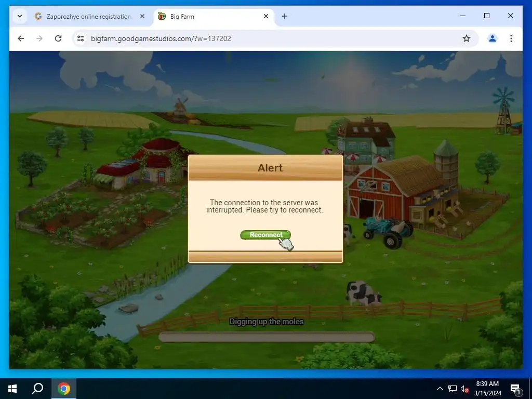This screenshot has height=399, width=532.
Task: Open the Windows Start menu
Action: click(12, 389)
